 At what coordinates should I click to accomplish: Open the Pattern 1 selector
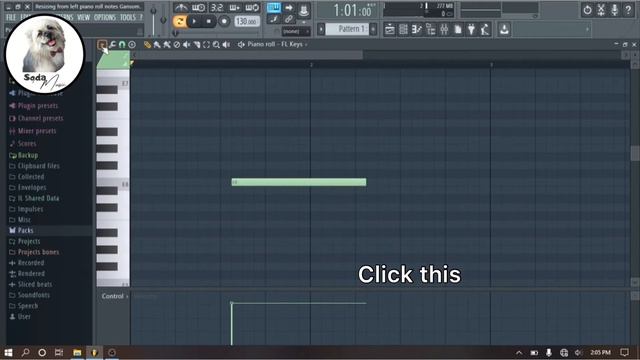[348, 29]
